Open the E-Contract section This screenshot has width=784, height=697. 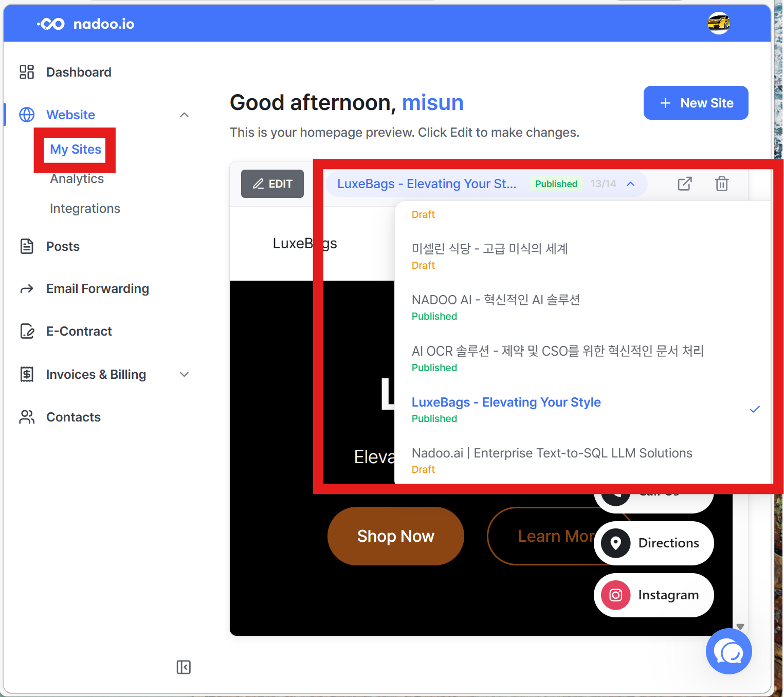(79, 331)
